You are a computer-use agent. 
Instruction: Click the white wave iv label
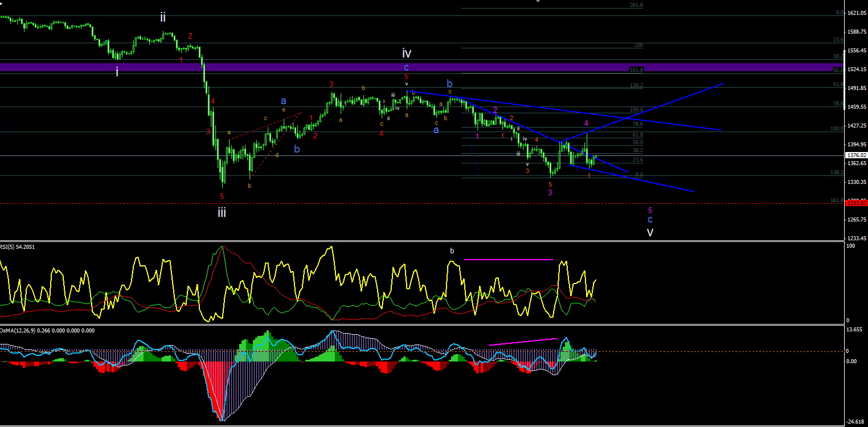[407, 54]
